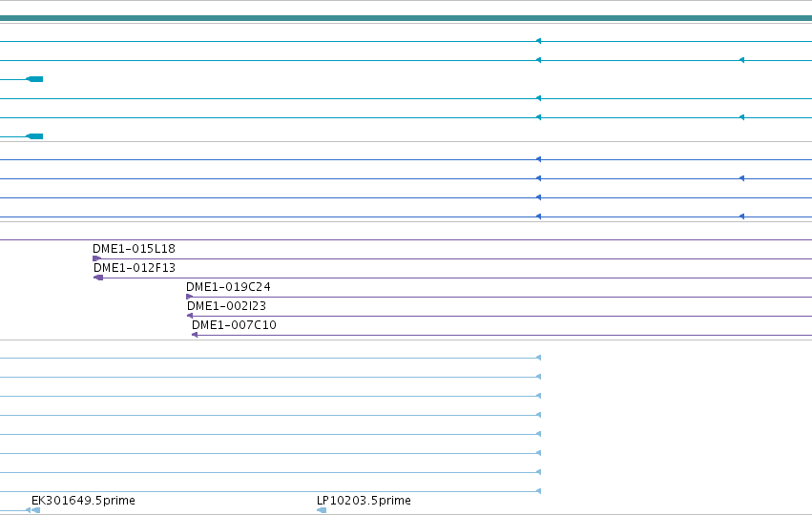Click the DME1-012F13 label
Viewport: 812px width, 515px height.
pos(135,268)
